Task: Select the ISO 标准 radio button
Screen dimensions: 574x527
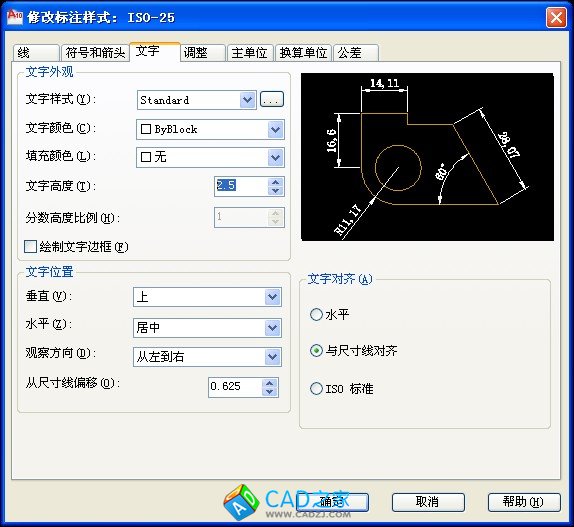Action: pyautogui.click(x=316, y=388)
